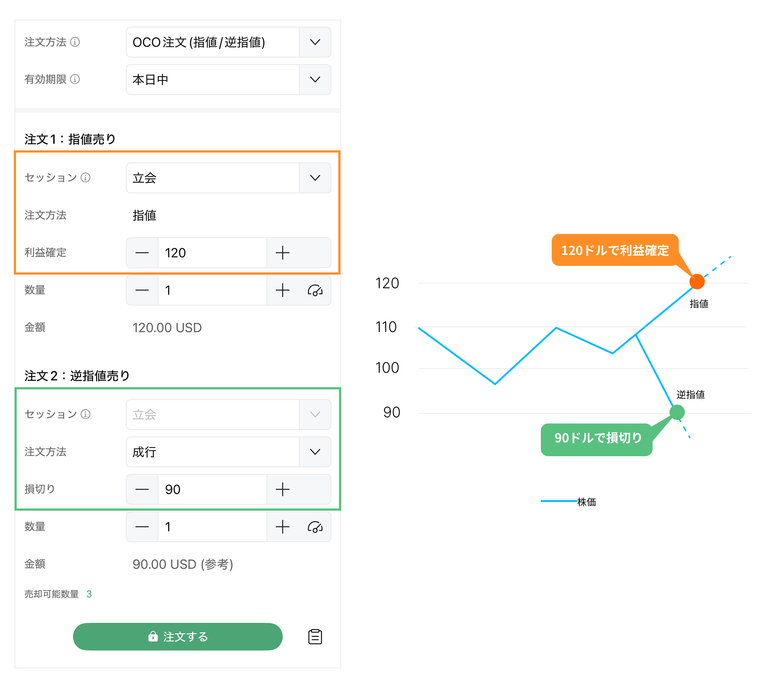Decrease the 利益確定 price with minus button
The image size is (784, 677).
142,252
